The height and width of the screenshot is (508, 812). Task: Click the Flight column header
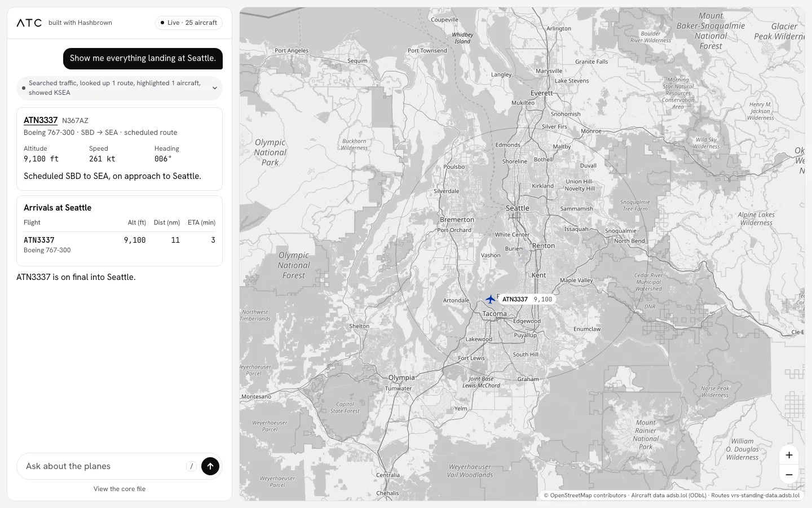32,222
